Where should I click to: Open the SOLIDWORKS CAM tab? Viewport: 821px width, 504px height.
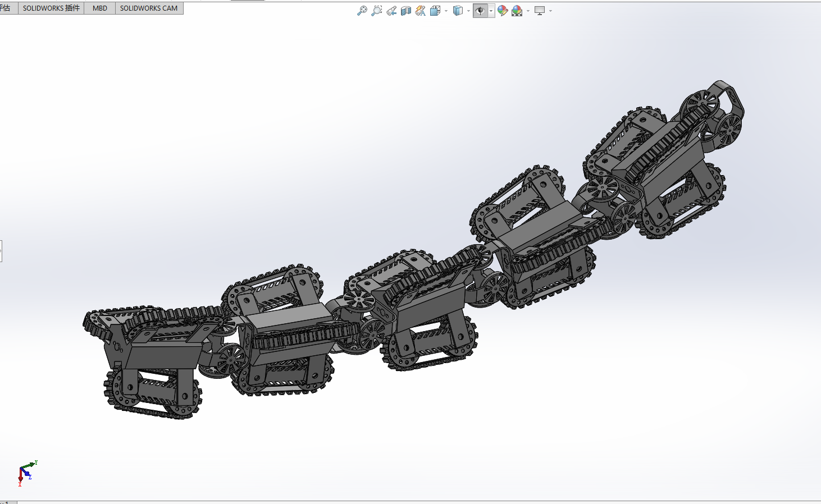tap(149, 8)
